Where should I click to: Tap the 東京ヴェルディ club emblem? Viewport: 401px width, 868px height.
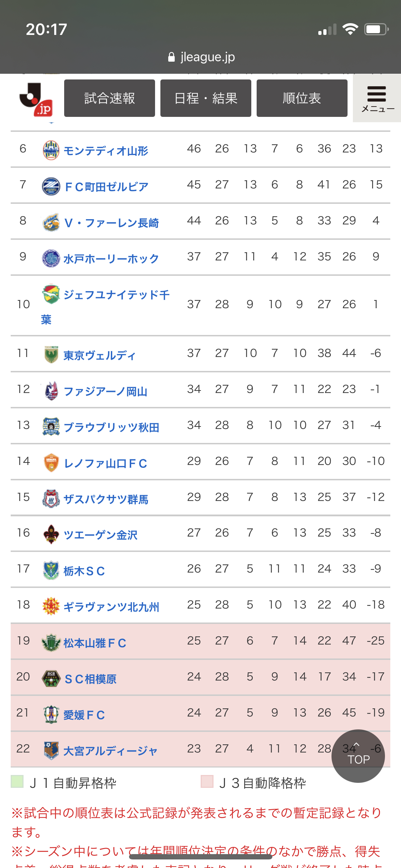(x=51, y=355)
